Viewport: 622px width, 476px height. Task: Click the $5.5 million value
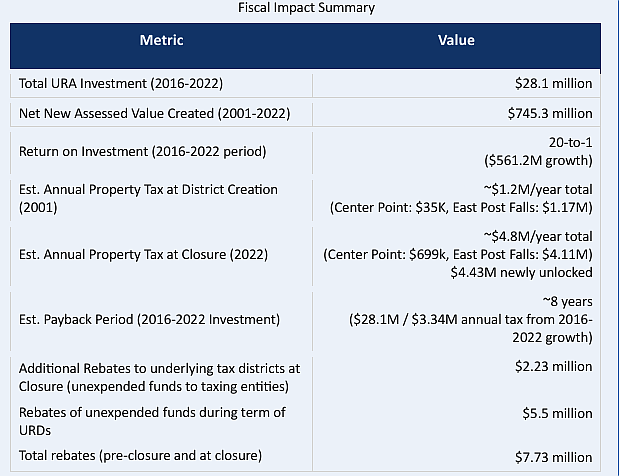pyautogui.click(x=557, y=414)
